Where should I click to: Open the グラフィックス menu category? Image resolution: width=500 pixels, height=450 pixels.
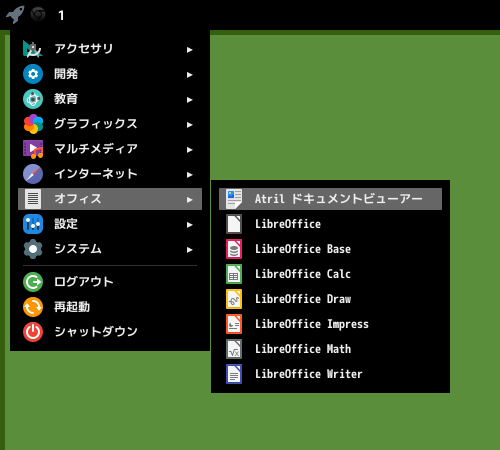[110, 124]
